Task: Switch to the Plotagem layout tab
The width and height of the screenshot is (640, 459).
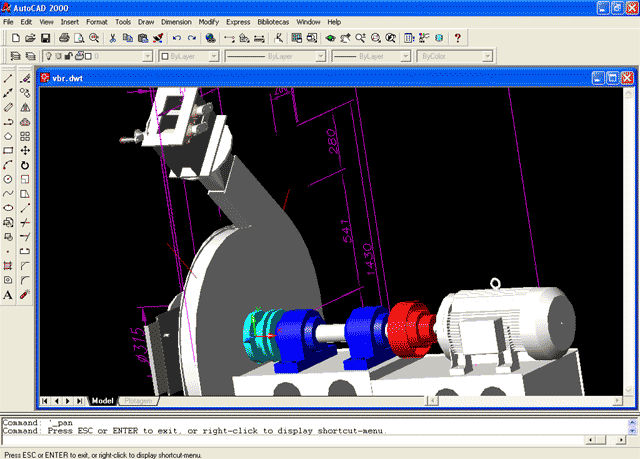Action: click(x=138, y=401)
